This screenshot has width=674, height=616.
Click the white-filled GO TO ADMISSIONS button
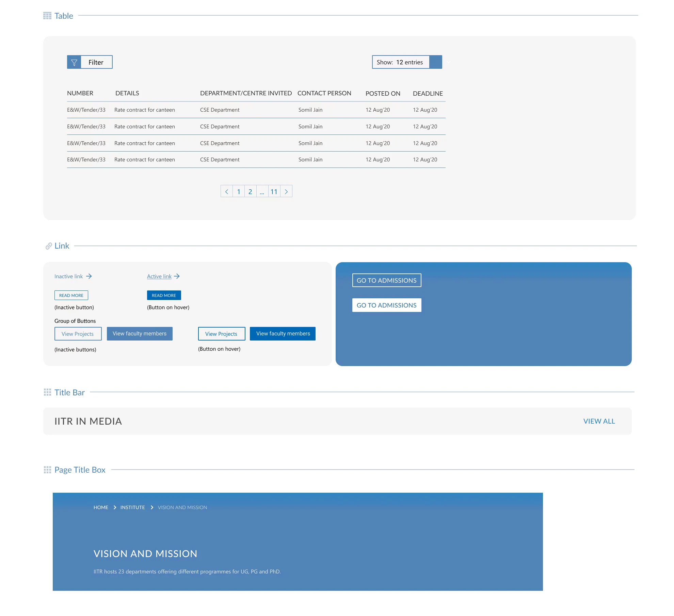point(387,305)
